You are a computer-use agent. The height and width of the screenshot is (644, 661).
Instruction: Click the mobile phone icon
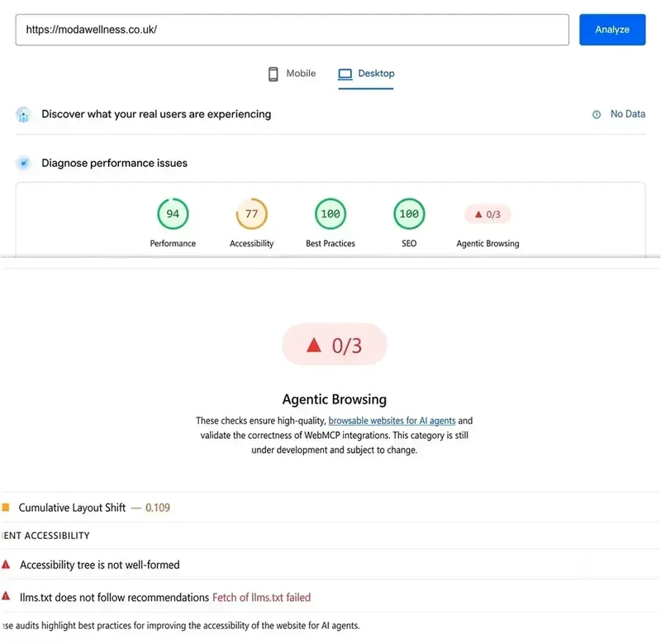coord(273,74)
